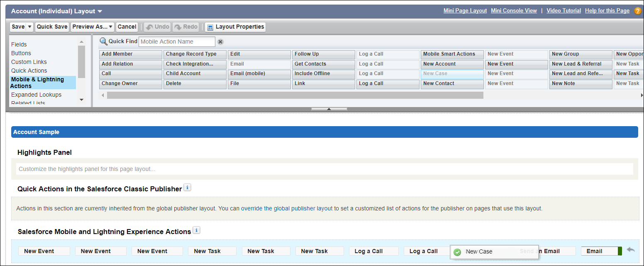Select Custom Links in the sidebar list
644x266 pixels.
point(29,62)
